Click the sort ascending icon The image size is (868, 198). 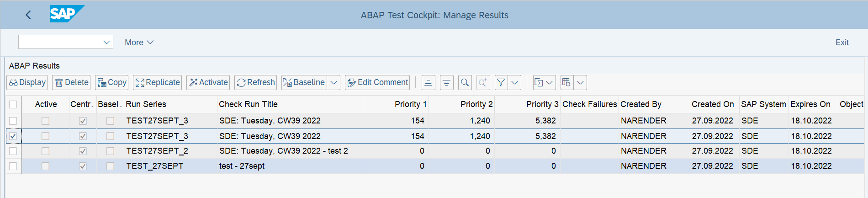pos(428,82)
